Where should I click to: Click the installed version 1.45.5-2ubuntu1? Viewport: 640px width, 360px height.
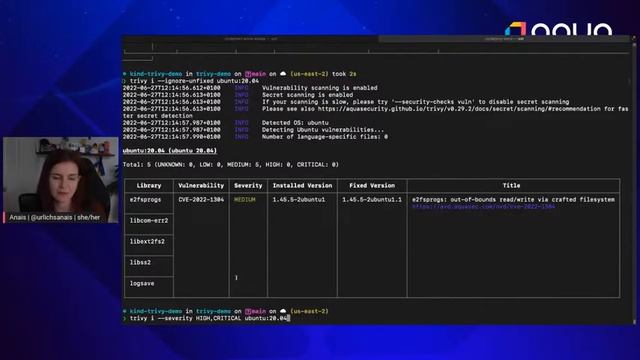[299, 200]
